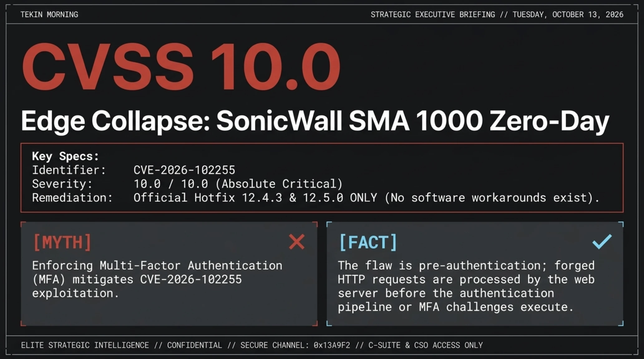
Task: Click the "SECURE CHANNEL: 0x13A9F2" footer text
Action: click(295, 345)
